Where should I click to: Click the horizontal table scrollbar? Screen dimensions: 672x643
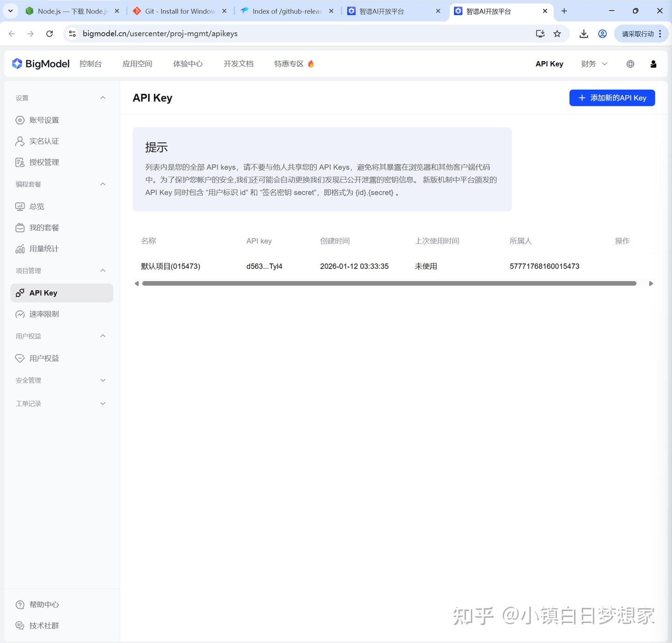389,283
